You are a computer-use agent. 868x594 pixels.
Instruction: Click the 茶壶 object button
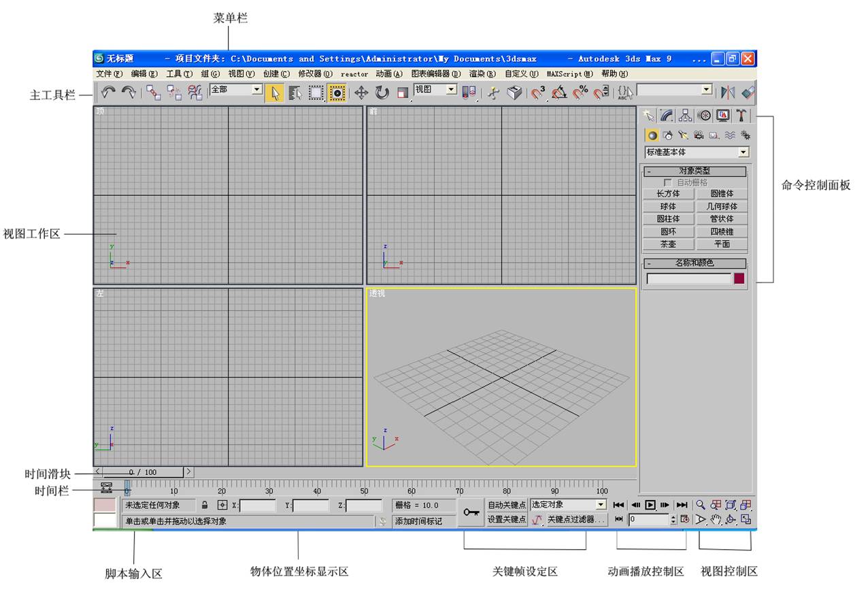point(668,244)
